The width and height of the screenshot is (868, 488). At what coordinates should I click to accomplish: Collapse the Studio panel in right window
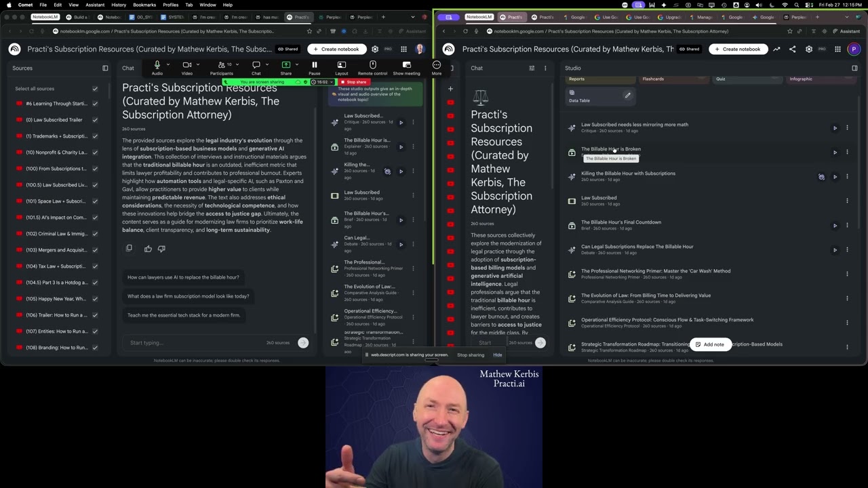click(x=854, y=68)
